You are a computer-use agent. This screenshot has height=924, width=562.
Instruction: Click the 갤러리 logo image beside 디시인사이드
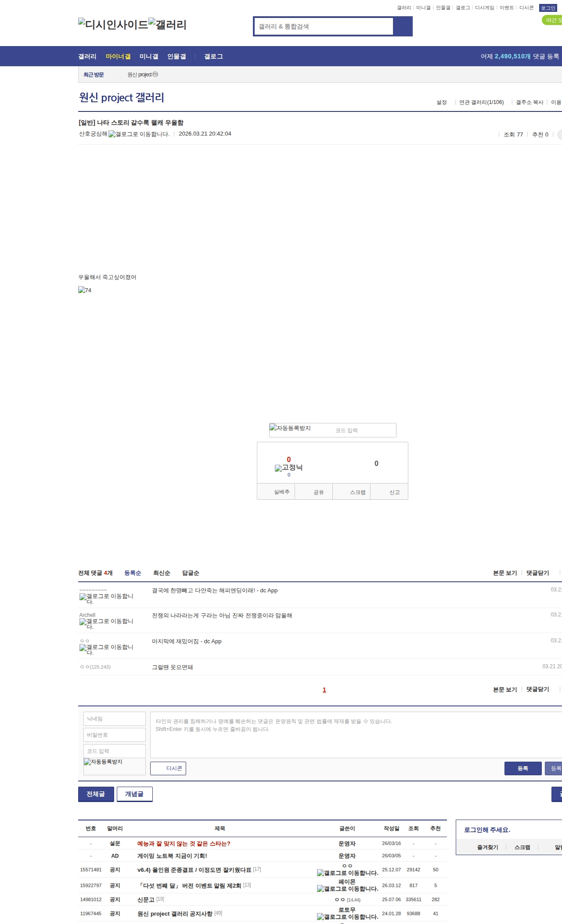click(167, 24)
